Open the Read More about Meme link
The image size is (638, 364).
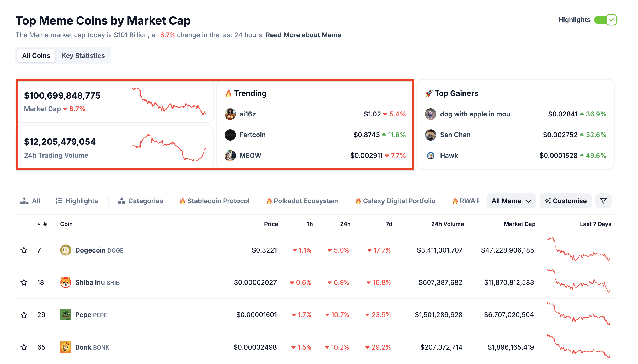(x=303, y=35)
